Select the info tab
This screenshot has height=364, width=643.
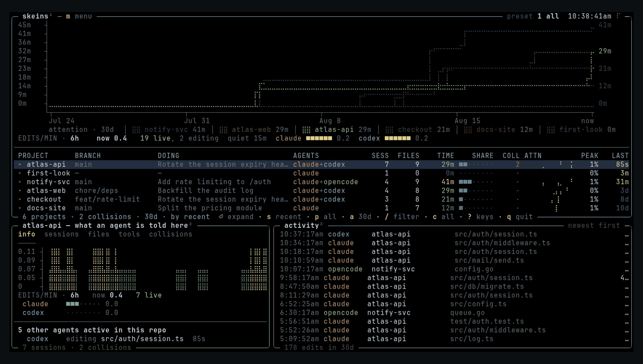click(x=27, y=234)
